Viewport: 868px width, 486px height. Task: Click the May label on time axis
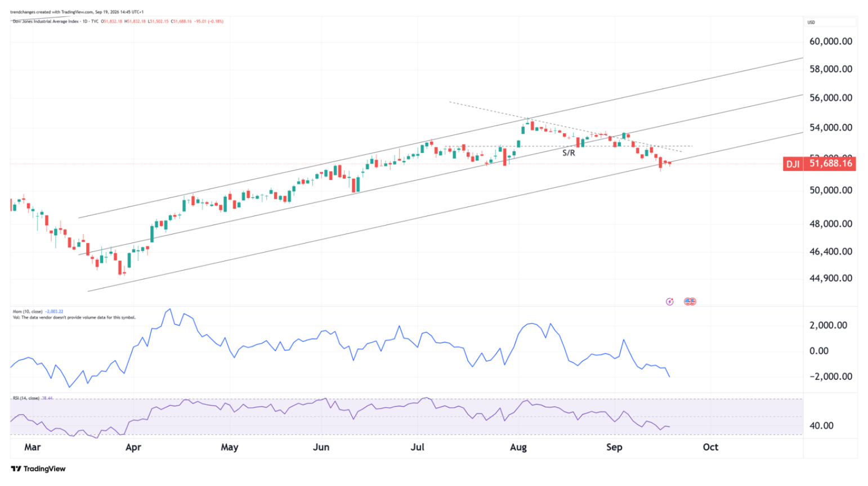pos(229,447)
